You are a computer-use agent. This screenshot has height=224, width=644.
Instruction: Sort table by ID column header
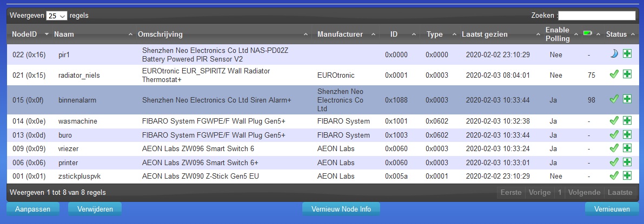pos(394,35)
